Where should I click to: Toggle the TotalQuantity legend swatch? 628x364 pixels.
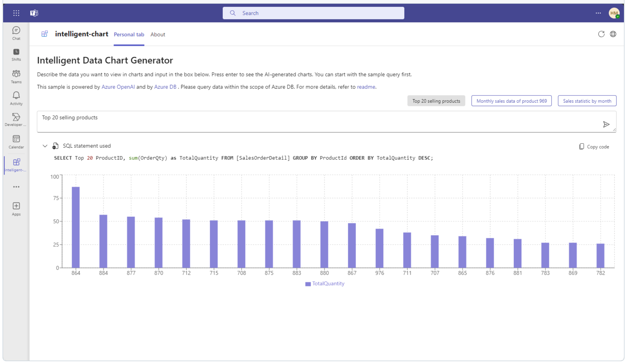pos(308,284)
